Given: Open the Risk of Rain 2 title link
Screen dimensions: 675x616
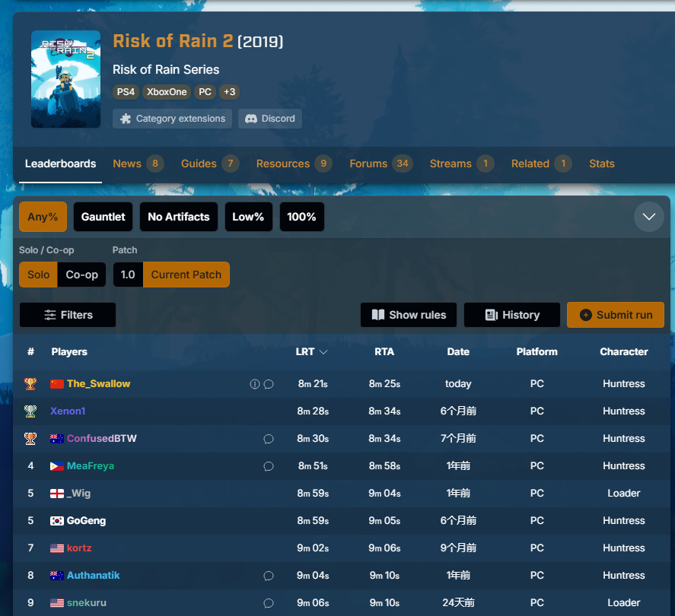Looking at the screenshot, I should tap(173, 41).
